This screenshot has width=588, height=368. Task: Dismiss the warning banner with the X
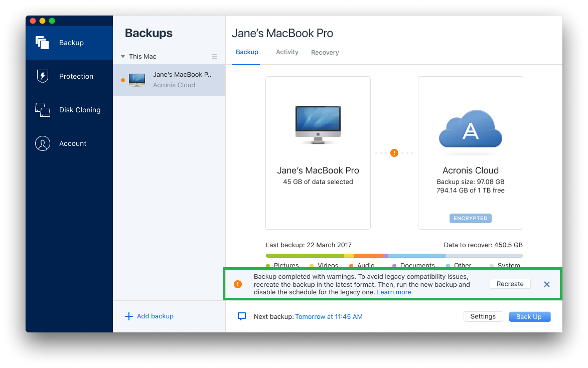[546, 284]
